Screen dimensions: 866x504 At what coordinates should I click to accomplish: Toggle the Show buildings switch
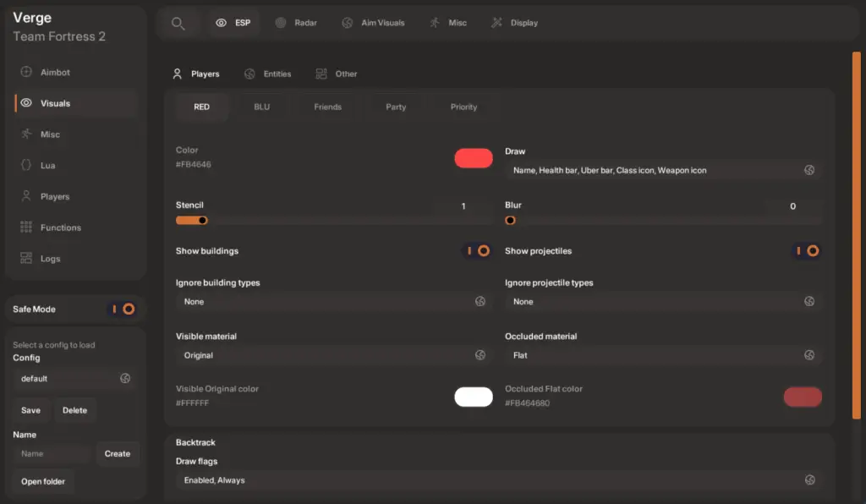478,250
